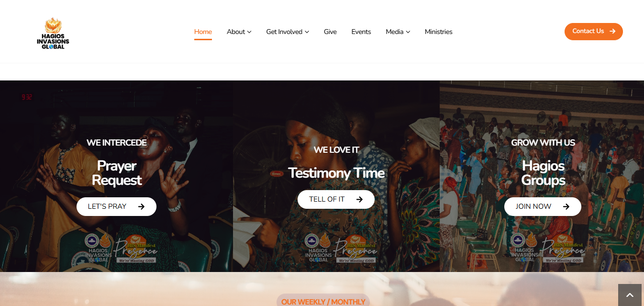Click the arrow inside Tell Of It button

pos(359,199)
